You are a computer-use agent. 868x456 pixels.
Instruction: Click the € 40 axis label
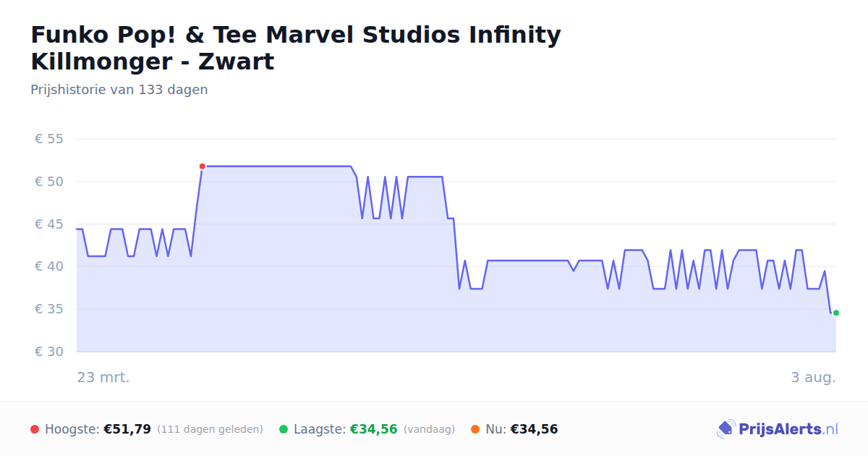(x=49, y=266)
